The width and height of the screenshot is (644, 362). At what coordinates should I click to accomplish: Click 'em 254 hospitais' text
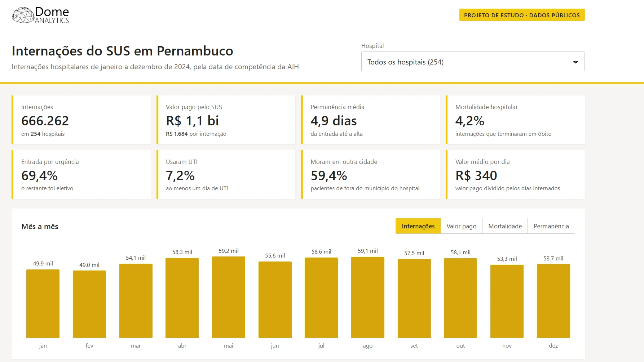click(x=43, y=134)
